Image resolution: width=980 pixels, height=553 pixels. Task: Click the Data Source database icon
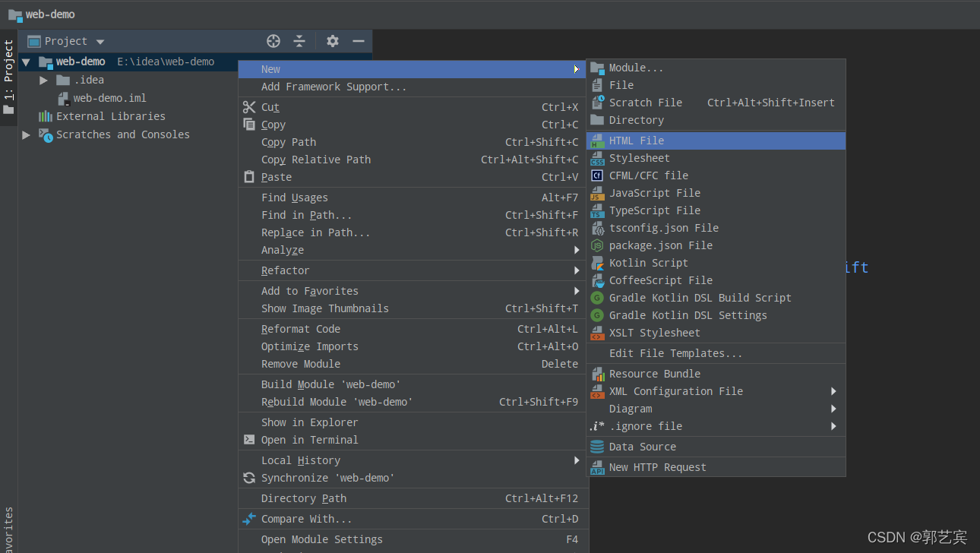[x=597, y=447]
